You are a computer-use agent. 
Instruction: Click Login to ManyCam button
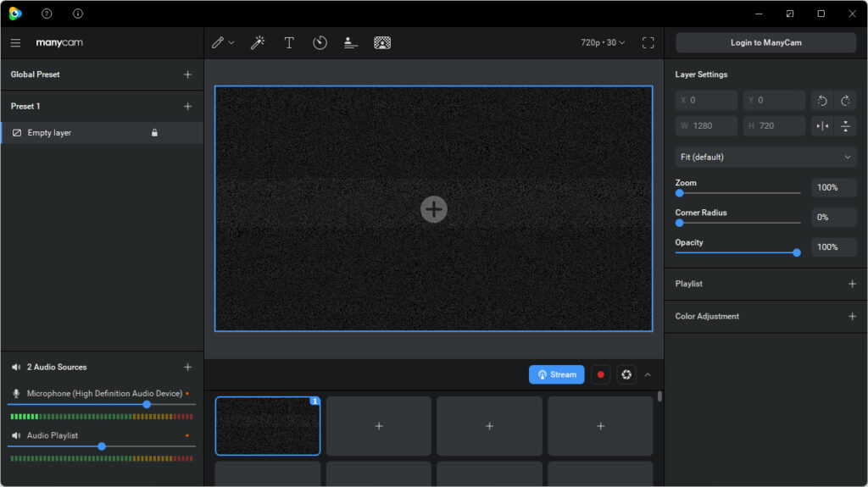point(765,42)
